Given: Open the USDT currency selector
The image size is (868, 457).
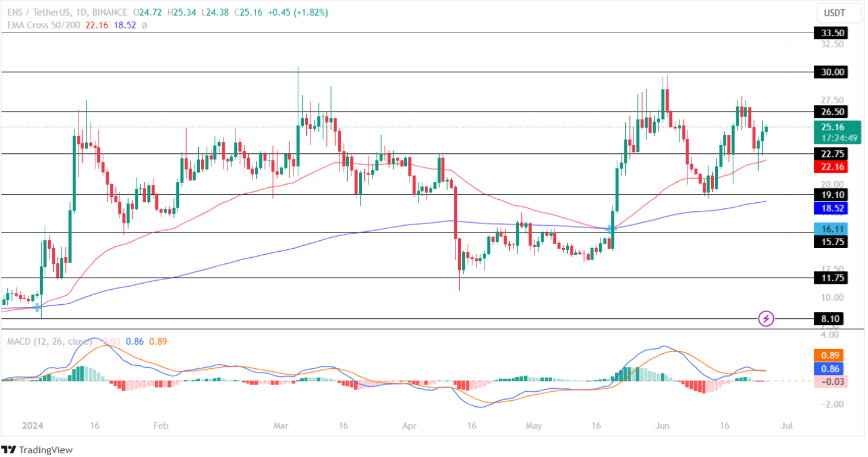Looking at the screenshot, I should pos(838,12).
